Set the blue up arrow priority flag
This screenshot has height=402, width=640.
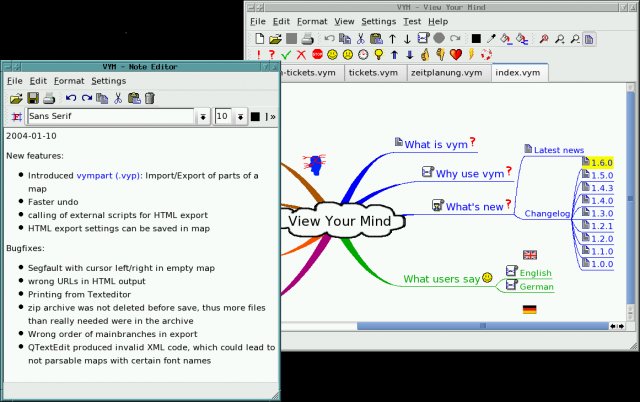(x=394, y=54)
